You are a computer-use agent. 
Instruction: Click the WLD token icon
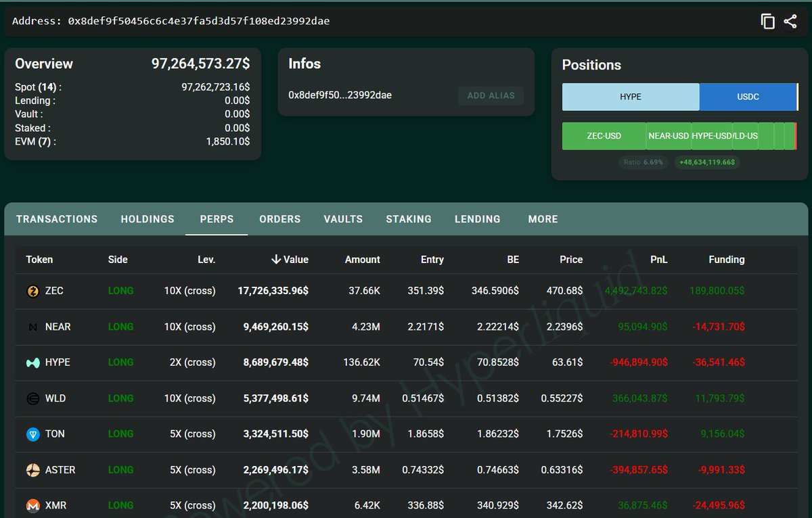coord(32,399)
